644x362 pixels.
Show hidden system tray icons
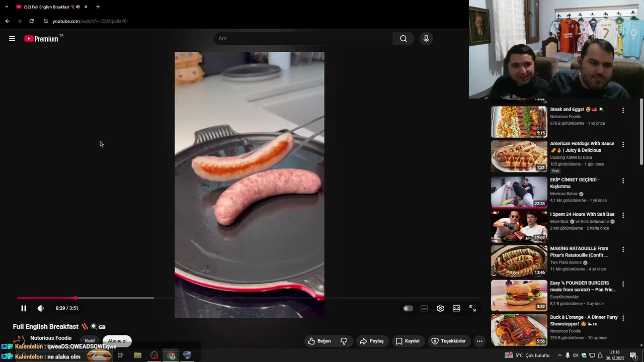[559, 355]
